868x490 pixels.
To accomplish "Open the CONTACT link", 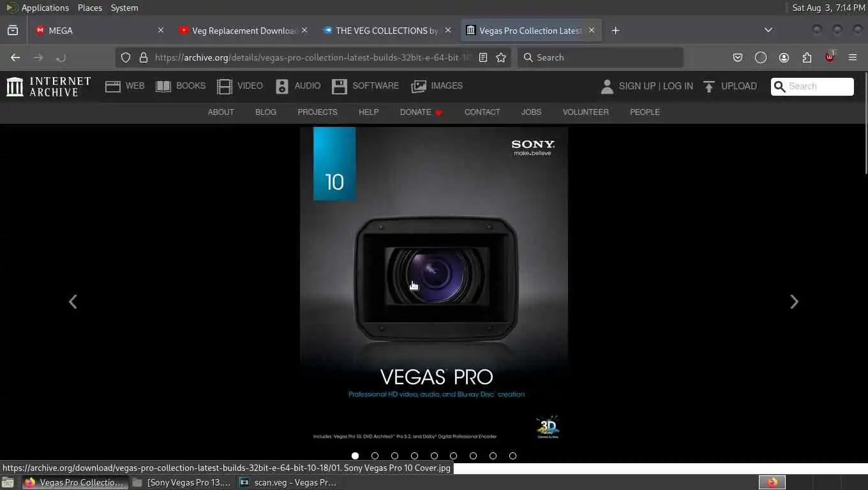I will [482, 112].
